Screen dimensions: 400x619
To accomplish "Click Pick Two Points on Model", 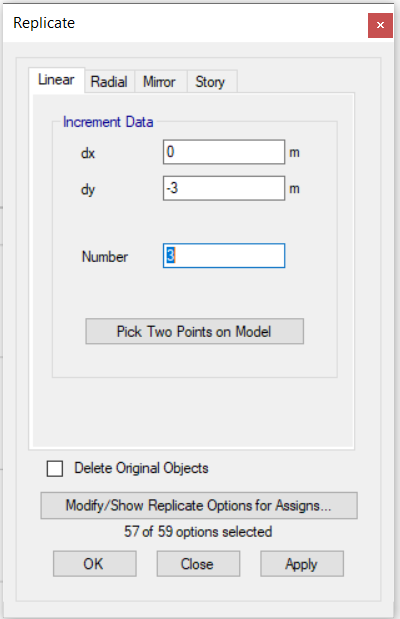I will tap(195, 332).
